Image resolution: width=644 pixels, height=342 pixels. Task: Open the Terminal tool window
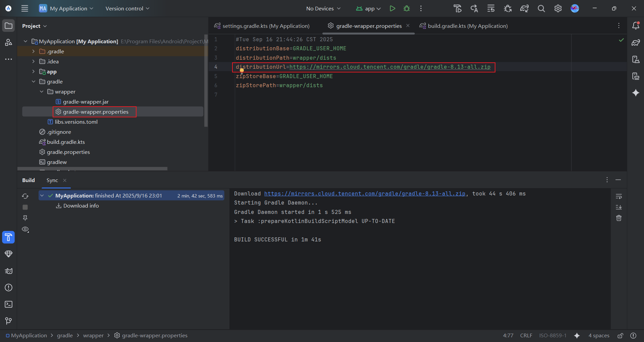pos(8,304)
